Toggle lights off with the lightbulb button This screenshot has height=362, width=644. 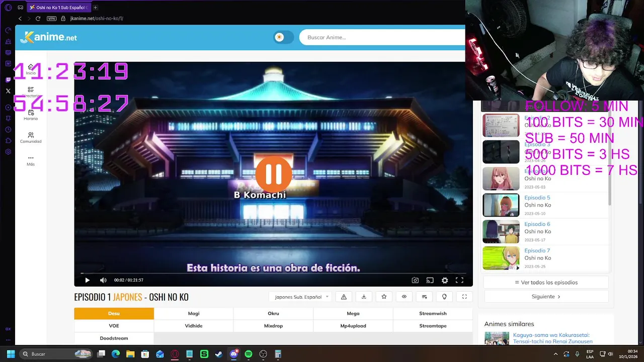(444, 297)
